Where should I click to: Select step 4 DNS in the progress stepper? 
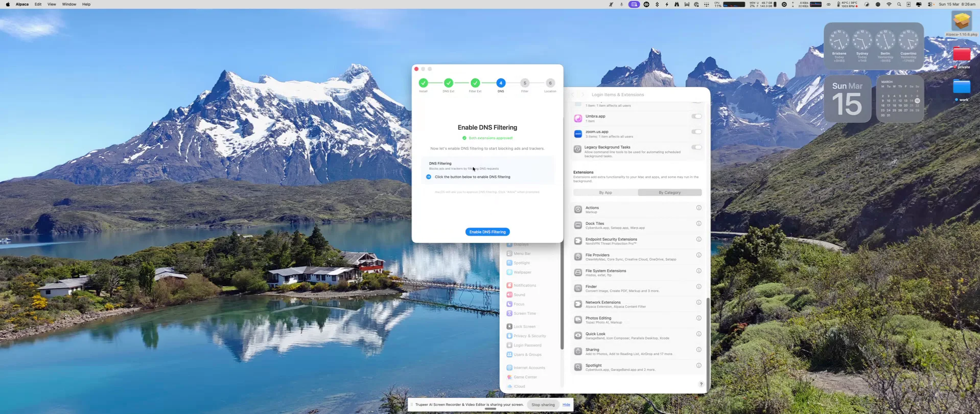coord(501,83)
